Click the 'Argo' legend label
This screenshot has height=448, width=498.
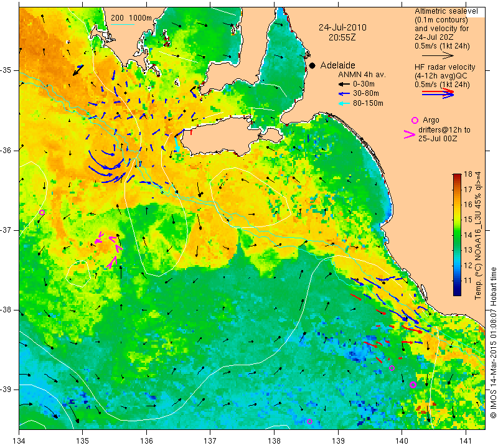[431, 120]
